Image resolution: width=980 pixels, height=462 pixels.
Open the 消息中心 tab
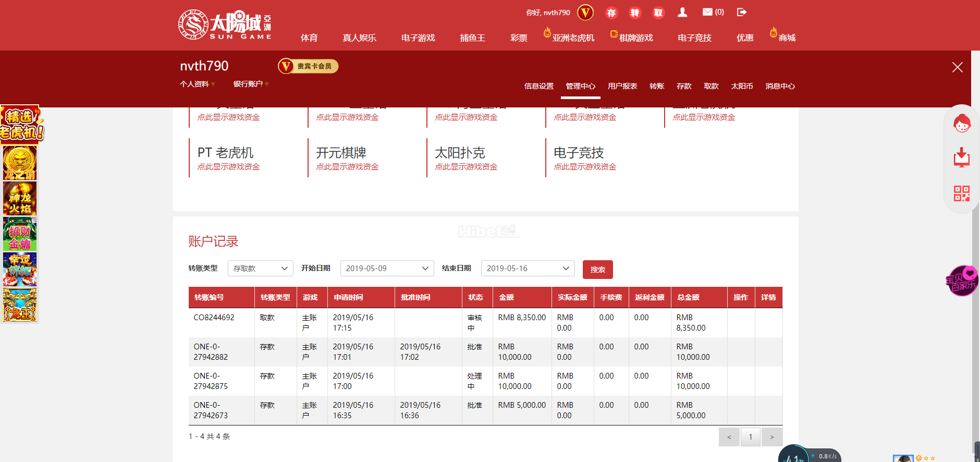[x=780, y=86]
